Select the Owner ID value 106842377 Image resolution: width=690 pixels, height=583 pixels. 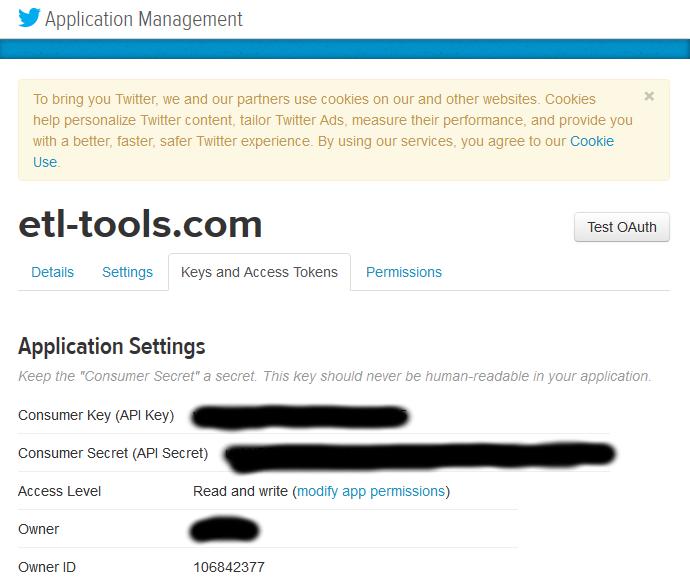229,567
